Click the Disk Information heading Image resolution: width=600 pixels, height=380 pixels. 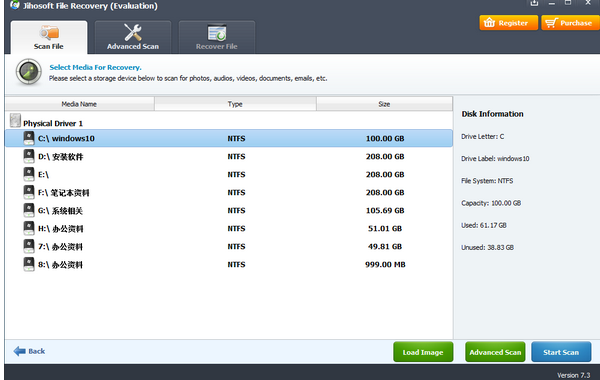coord(492,114)
